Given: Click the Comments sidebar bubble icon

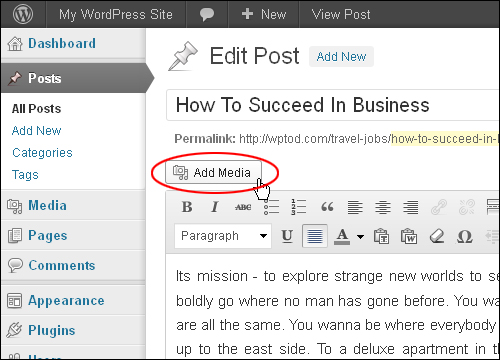Looking at the screenshot, I should [15, 266].
